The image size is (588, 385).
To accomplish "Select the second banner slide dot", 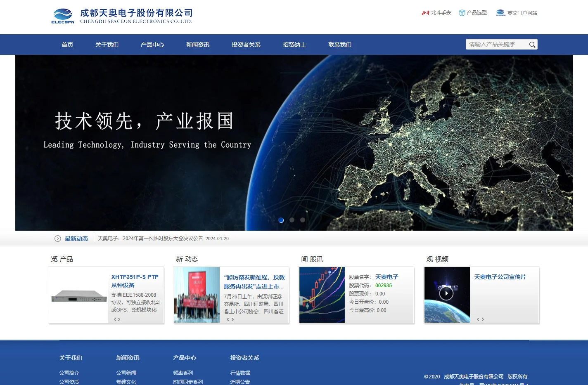I will tap(292, 220).
